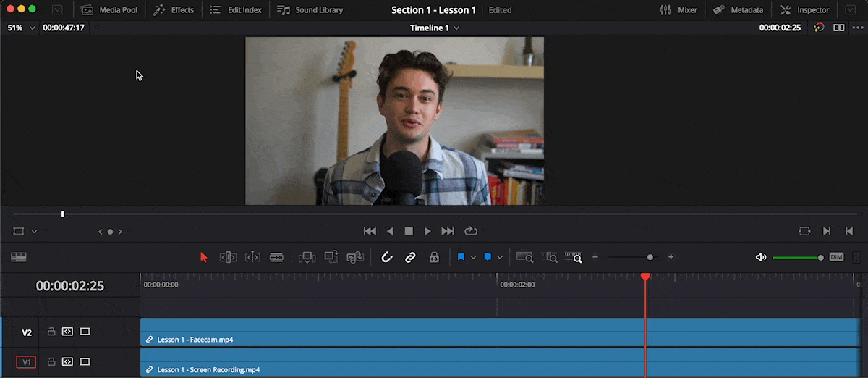Viewport: 868px width, 378px height.
Task: Activate the Trim edit mode tool
Action: point(228,257)
